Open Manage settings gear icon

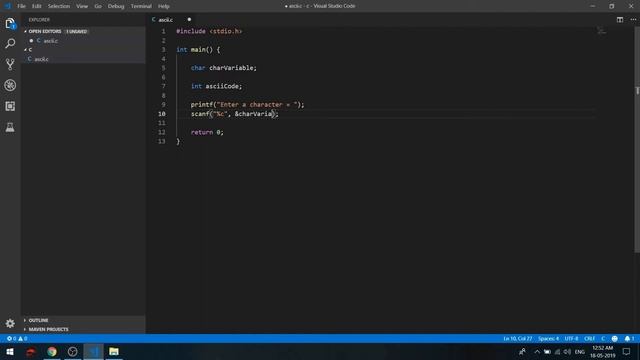[10, 323]
